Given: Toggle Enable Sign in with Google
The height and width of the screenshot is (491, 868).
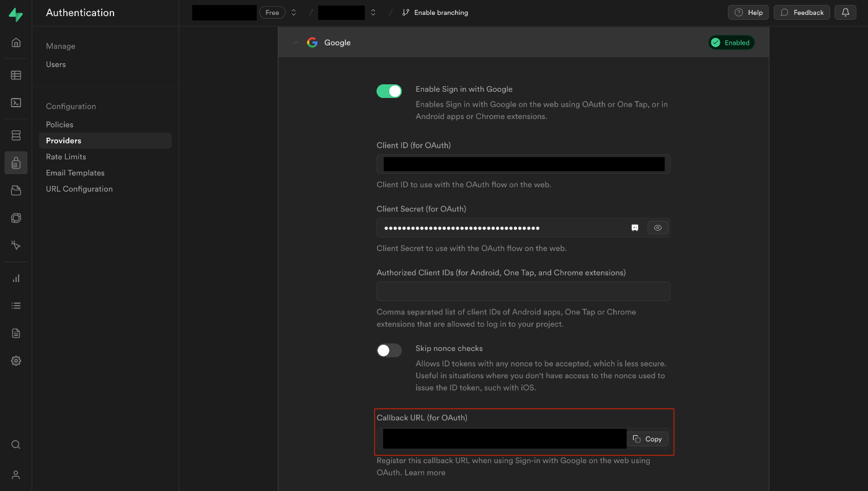Looking at the screenshot, I should click(x=389, y=91).
